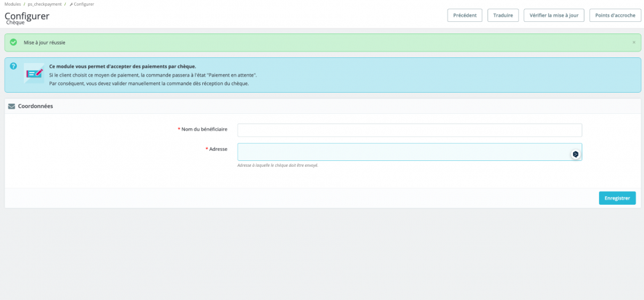Click 'Vérifier la mise à jour' button

tap(554, 15)
